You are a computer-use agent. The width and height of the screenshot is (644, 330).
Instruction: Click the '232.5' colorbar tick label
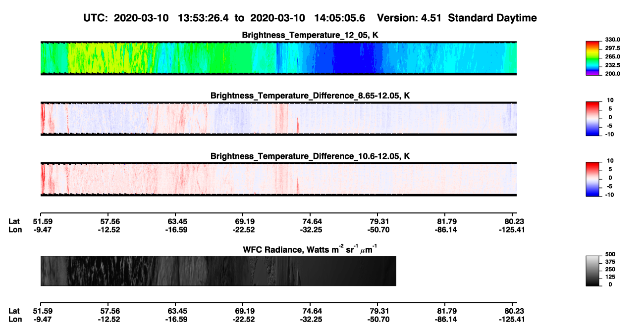tap(614, 65)
